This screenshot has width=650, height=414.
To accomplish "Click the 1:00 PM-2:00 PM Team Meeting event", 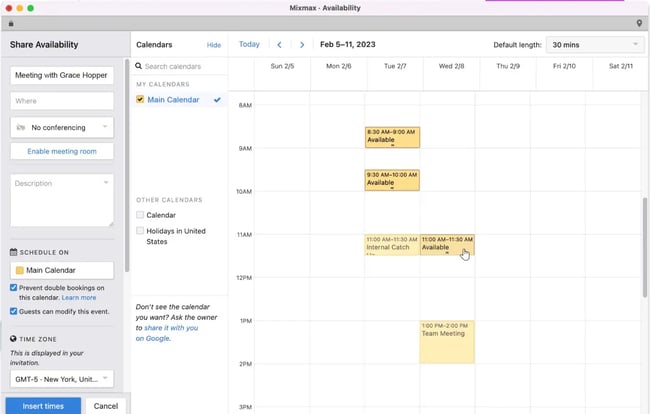I will pos(447,342).
